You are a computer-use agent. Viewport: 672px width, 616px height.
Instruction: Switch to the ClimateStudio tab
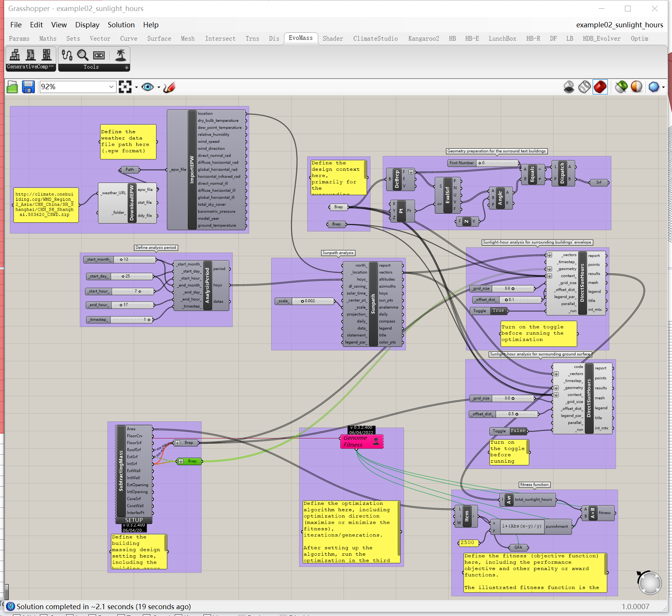[375, 38]
